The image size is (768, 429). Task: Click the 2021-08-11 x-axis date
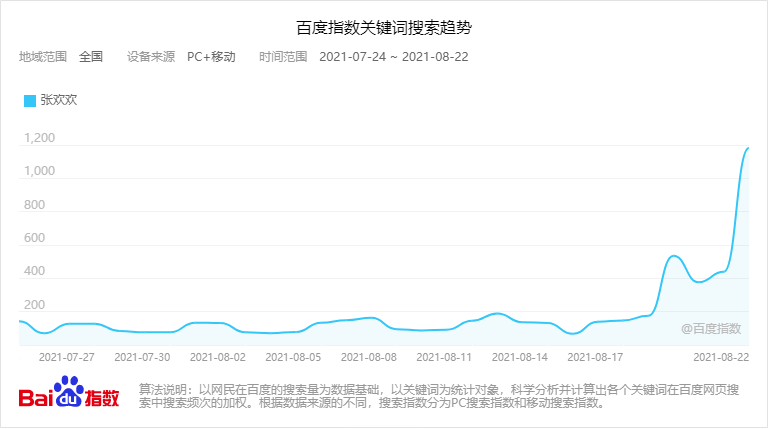[x=444, y=358]
